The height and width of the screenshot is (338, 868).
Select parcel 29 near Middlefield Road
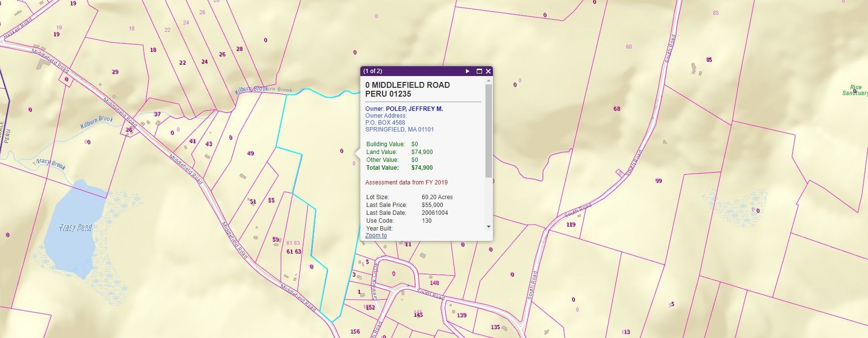(115, 72)
